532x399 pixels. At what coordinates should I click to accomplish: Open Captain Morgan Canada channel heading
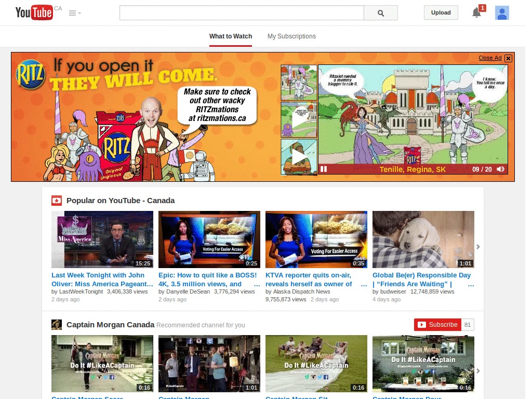coord(110,325)
